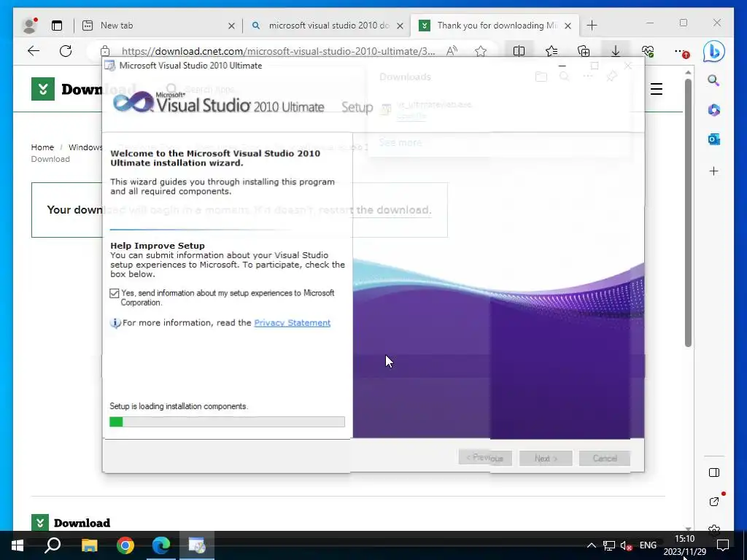Open the Collections icon in Edge toolbar

coord(584,51)
